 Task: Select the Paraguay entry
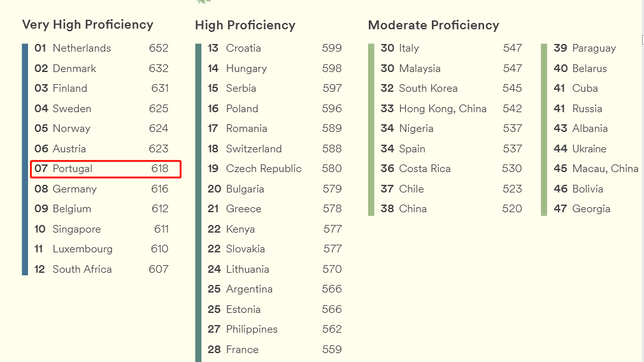point(594,48)
